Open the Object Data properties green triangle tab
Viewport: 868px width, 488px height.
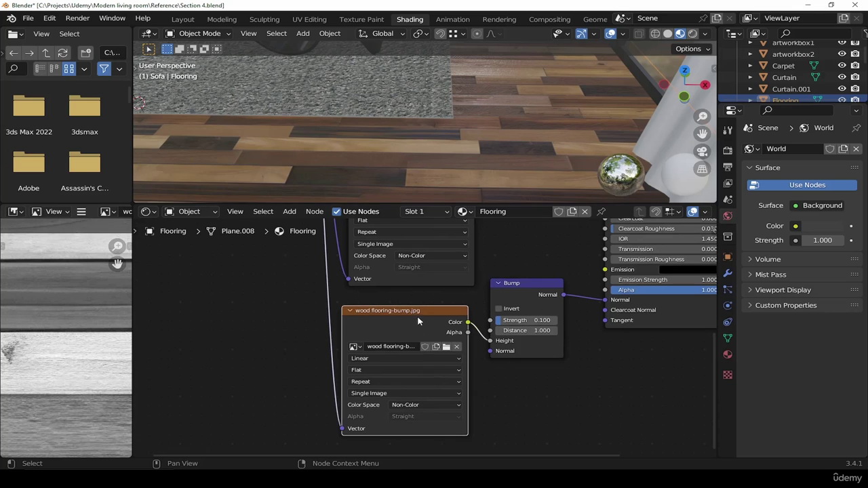728,338
